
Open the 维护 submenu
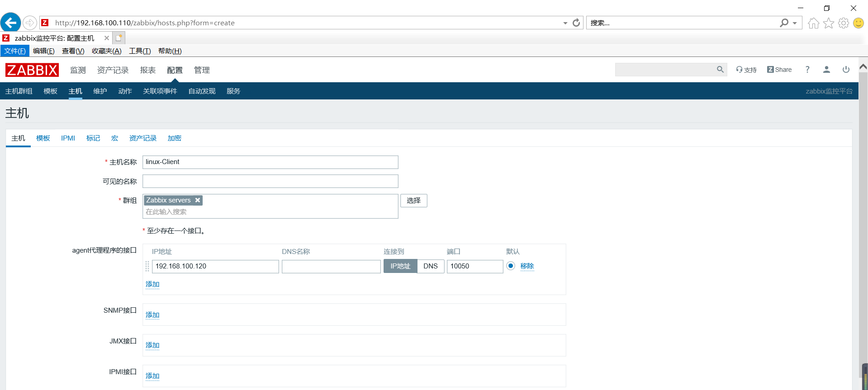(x=100, y=91)
